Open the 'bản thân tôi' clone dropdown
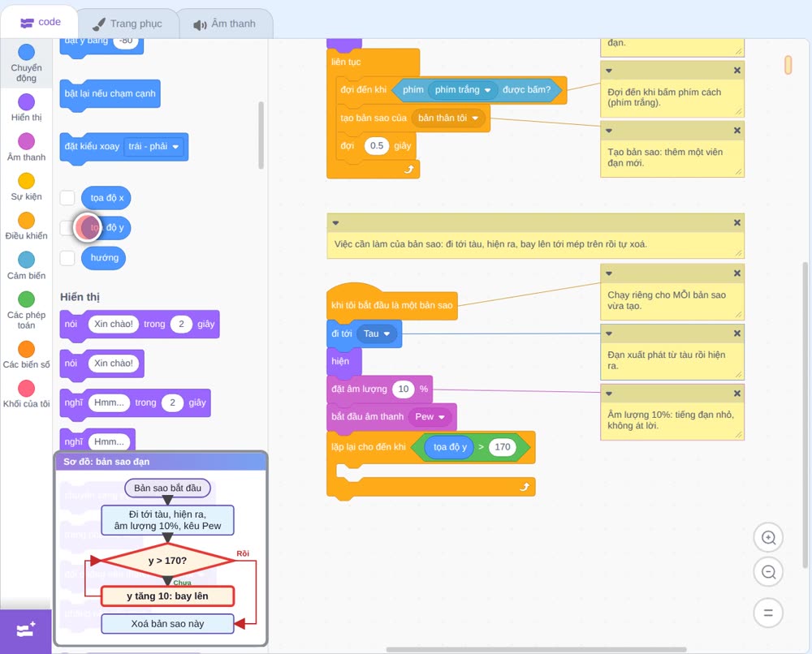The height and width of the screenshot is (654, 812). (448, 118)
